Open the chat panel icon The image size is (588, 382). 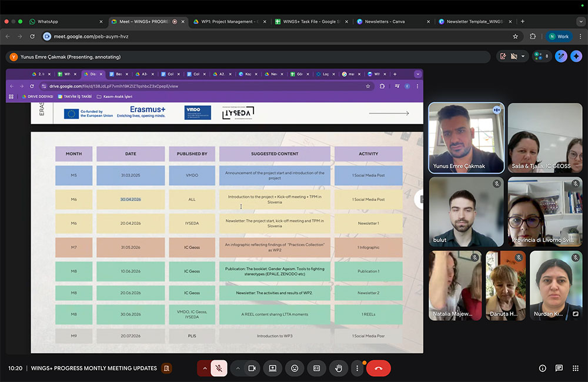click(559, 368)
